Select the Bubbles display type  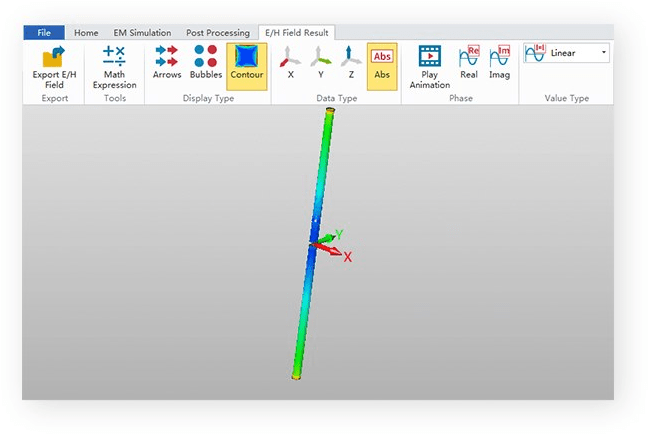click(x=206, y=62)
